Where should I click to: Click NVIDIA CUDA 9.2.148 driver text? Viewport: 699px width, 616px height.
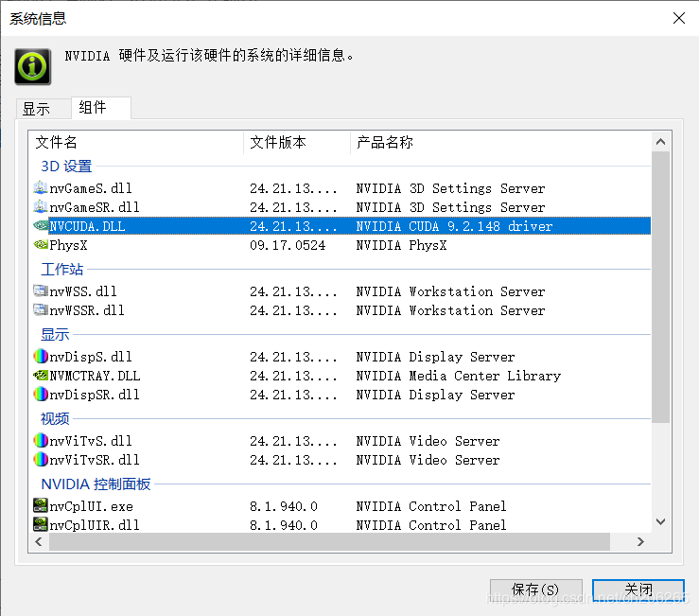454,226
